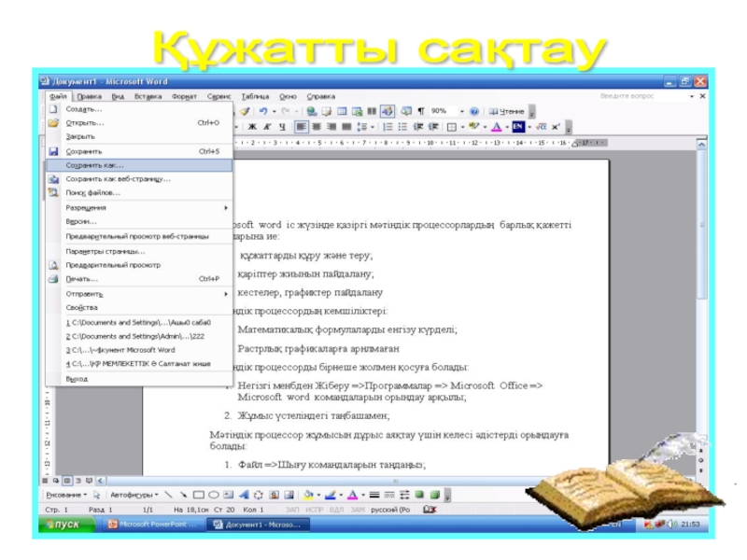Click the Undo arrow icon
The image size is (747, 560).
263,111
